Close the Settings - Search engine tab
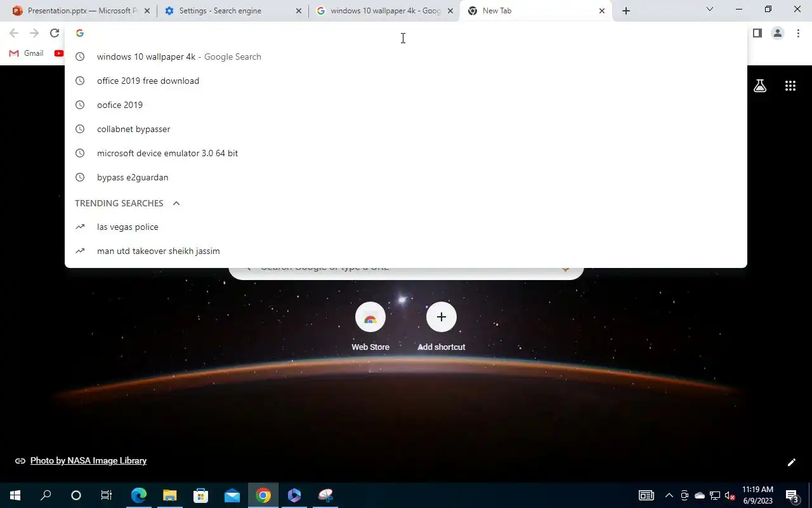The height and width of the screenshot is (508, 812). point(299,11)
